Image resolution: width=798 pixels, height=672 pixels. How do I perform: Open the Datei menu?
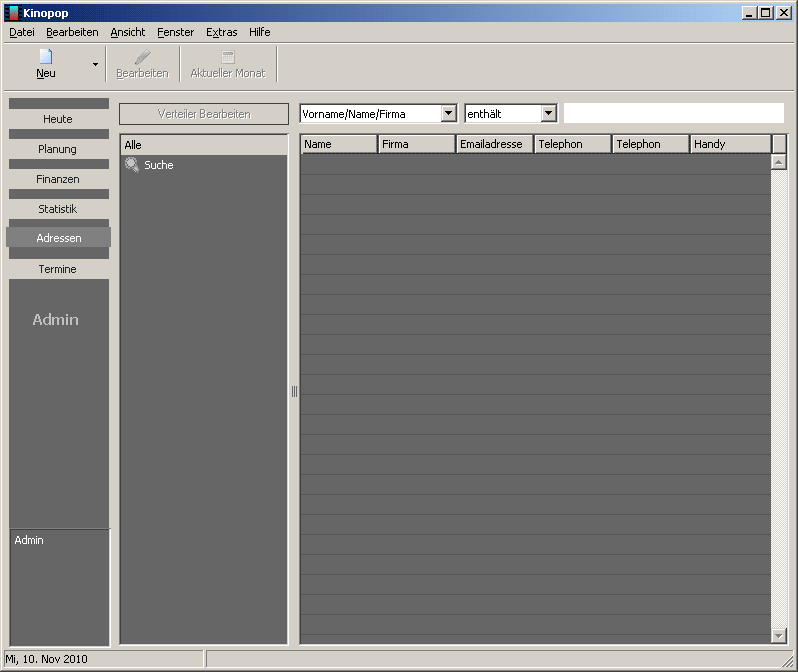(21, 32)
